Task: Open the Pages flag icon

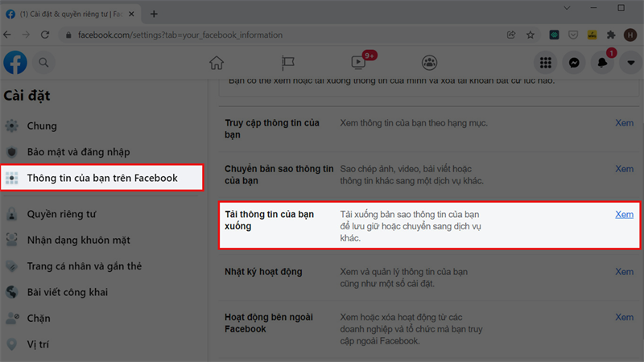Action: click(287, 63)
